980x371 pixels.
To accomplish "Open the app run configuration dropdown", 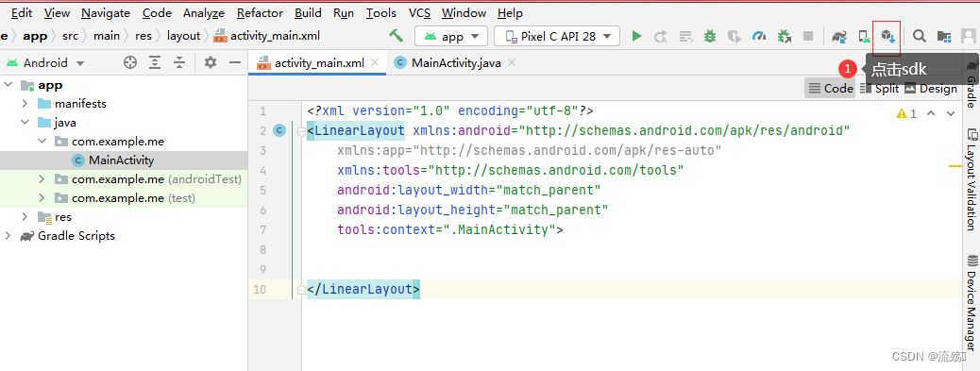I will point(450,36).
